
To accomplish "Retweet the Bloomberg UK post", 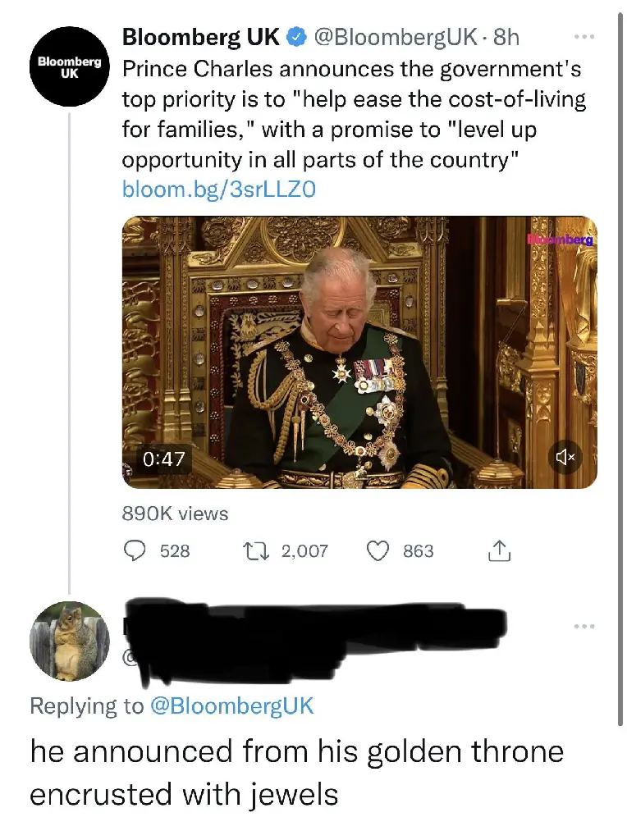I will (255, 550).
